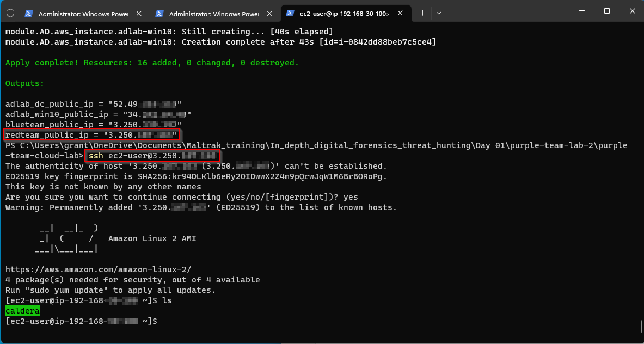Click the highlighted caldera directory name

click(x=22, y=310)
